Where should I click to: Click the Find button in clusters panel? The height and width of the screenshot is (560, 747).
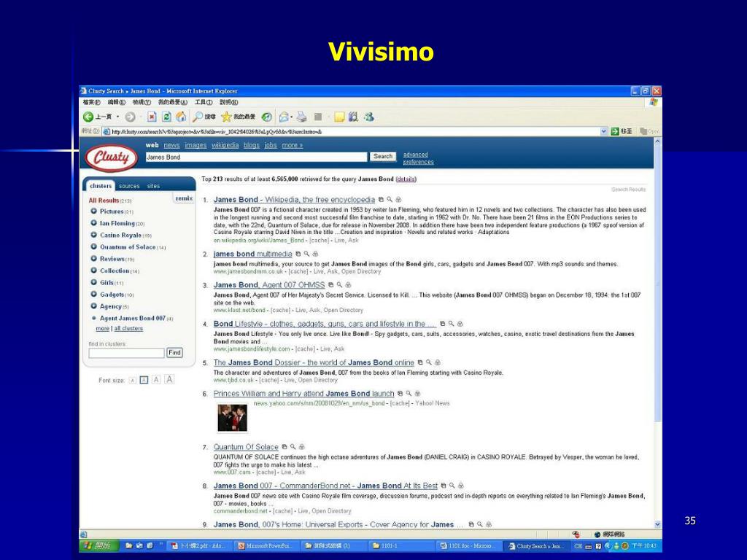point(174,353)
